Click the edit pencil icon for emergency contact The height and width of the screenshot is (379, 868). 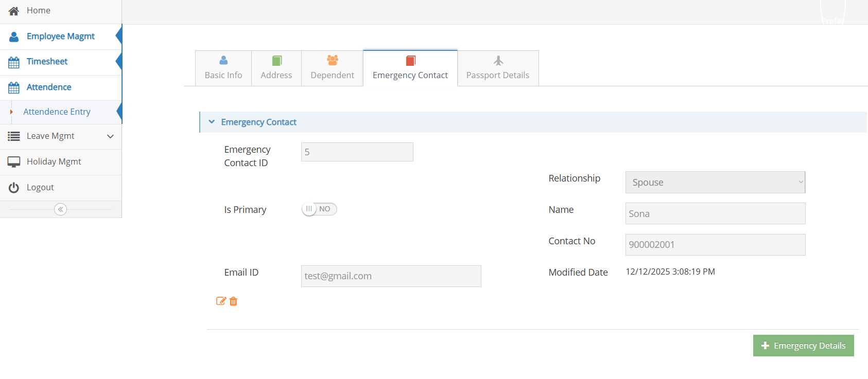(x=220, y=301)
